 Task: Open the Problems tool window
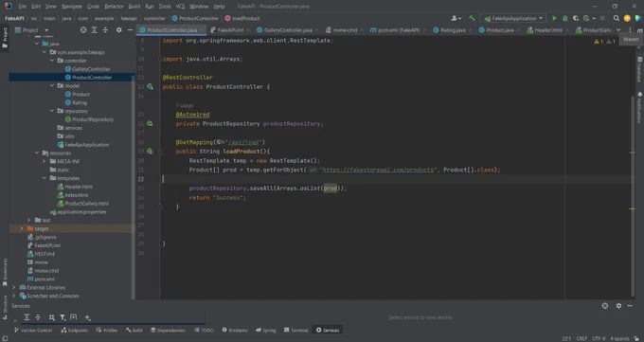(x=235, y=330)
